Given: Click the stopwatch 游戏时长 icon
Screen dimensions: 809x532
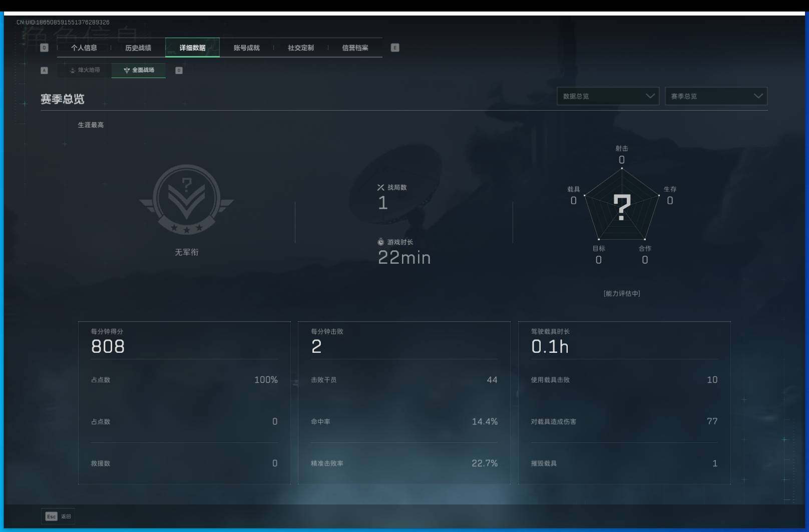Looking at the screenshot, I should pos(380,242).
